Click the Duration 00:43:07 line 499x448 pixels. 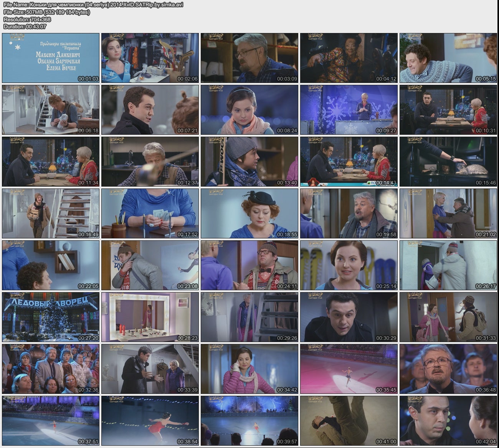point(25,26)
